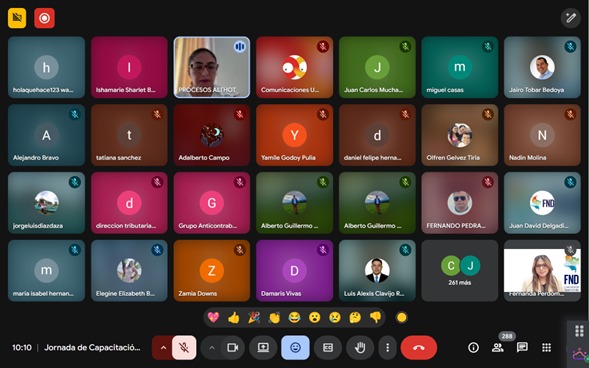Send the laughing face emoji reaction
The height and width of the screenshot is (368, 589).
pyautogui.click(x=294, y=318)
